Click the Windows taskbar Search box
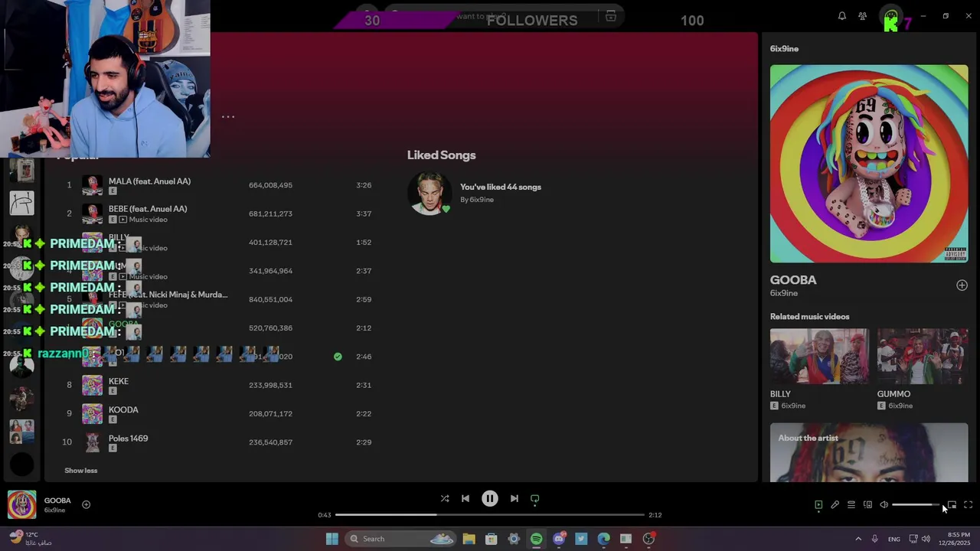The image size is (980, 551). pyautogui.click(x=402, y=539)
